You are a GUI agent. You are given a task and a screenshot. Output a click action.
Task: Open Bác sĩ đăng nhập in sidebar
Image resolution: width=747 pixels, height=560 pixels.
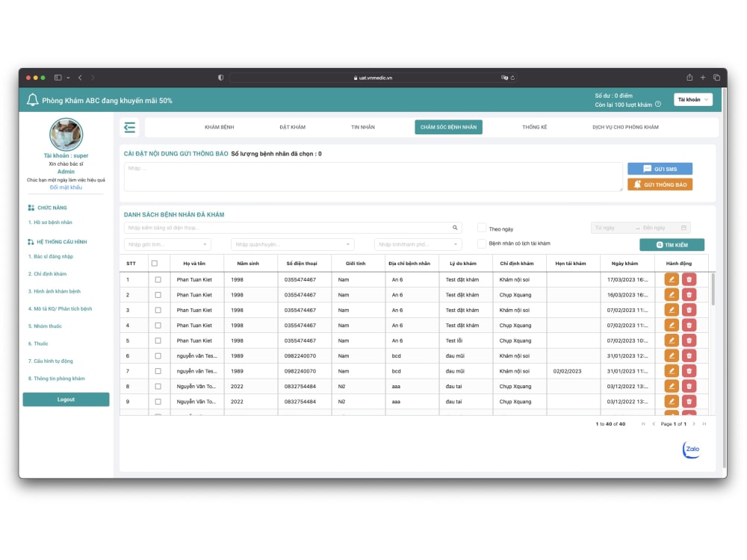[51, 257]
